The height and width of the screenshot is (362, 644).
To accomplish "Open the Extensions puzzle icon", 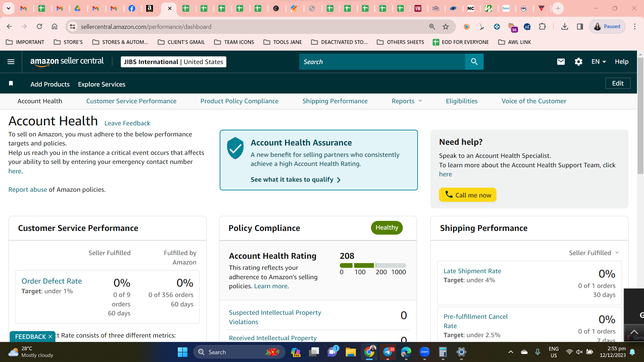I will [542, 26].
